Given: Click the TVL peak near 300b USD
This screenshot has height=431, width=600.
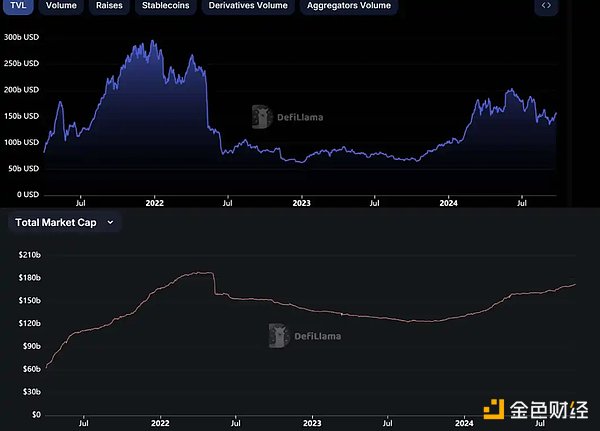Looking at the screenshot, I should click(151, 42).
